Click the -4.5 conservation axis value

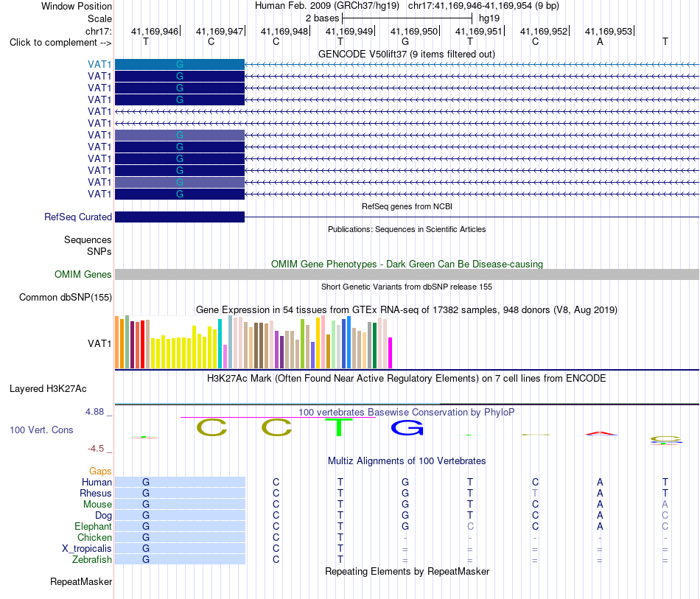(x=96, y=449)
